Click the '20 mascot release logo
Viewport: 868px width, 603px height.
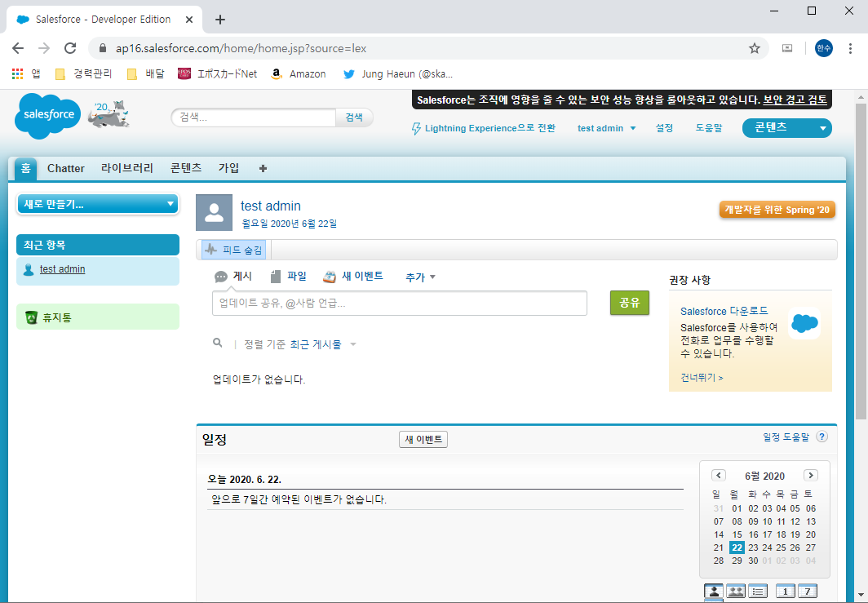point(109,114)
